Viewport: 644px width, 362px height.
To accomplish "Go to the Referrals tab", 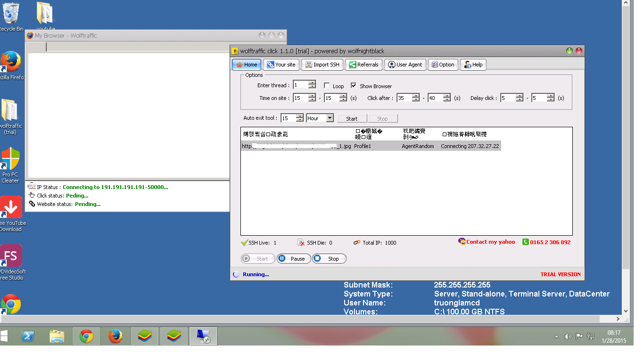I will pos(363,65).
